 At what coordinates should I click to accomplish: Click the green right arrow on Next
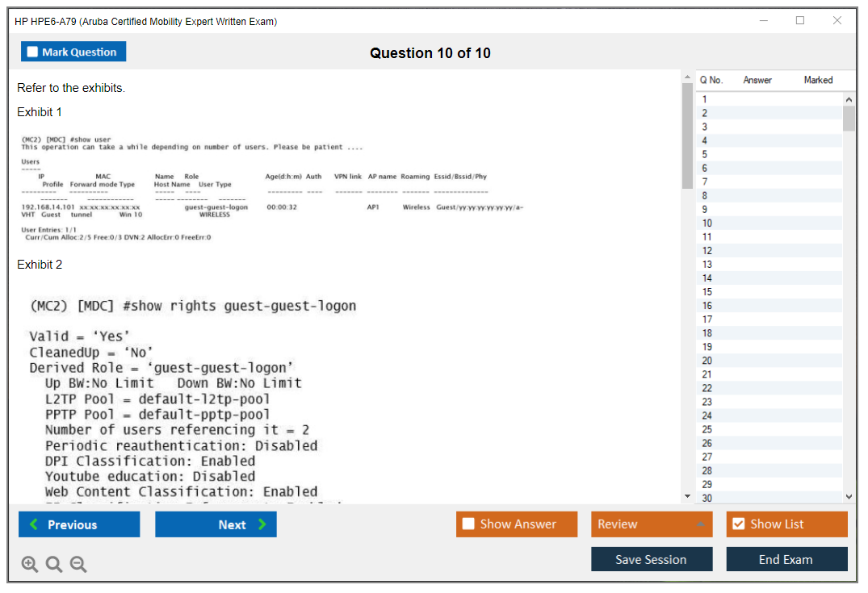262,524
